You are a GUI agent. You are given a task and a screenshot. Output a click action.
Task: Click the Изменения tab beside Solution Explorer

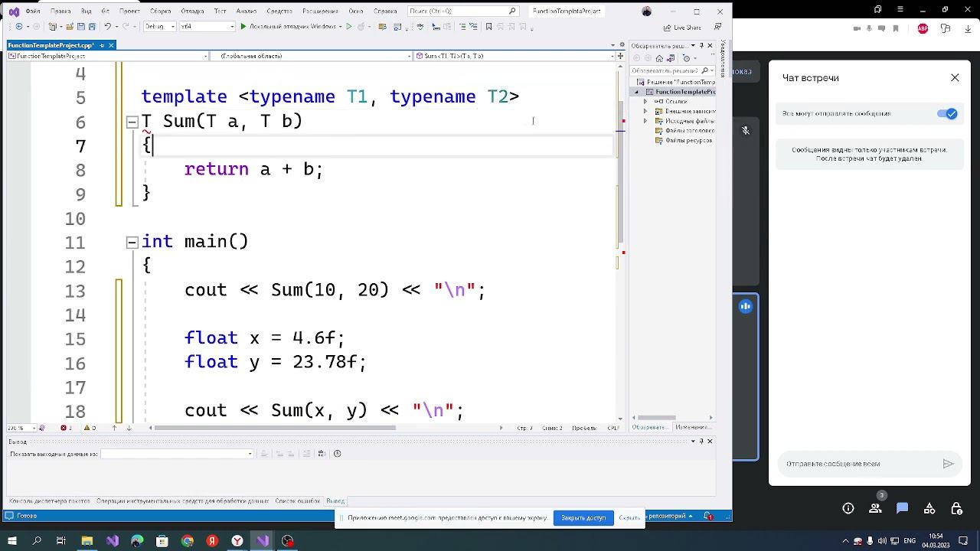(x=692, y=427)
